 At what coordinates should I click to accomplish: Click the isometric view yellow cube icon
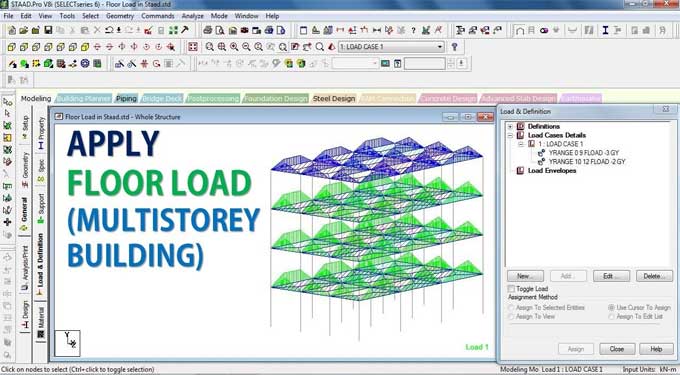(x=85, y=47)
